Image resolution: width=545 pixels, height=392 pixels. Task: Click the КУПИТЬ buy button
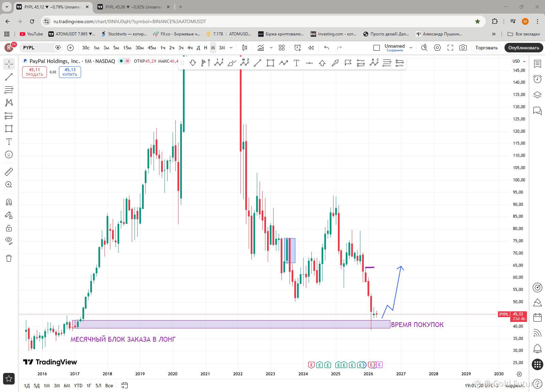(x=70, y=72)
